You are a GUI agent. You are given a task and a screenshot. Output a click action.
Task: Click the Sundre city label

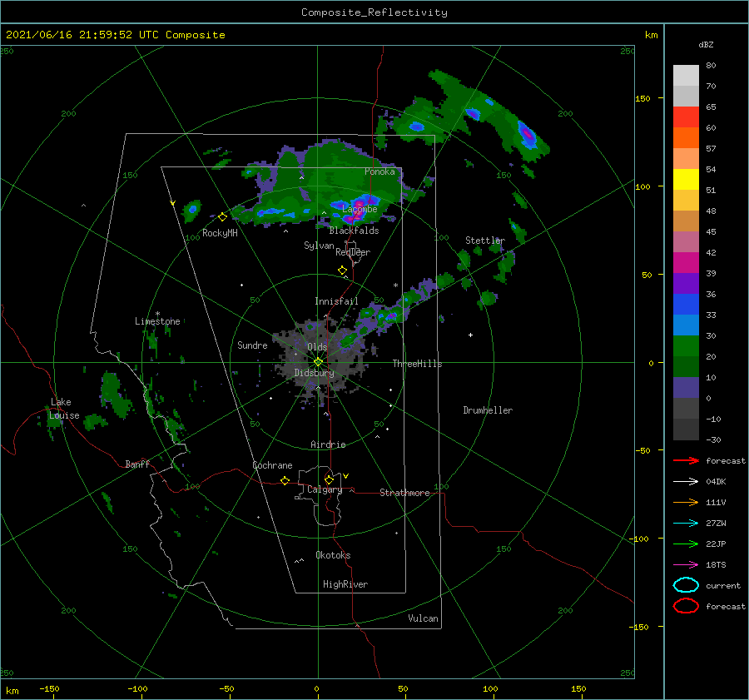[252, 345]
